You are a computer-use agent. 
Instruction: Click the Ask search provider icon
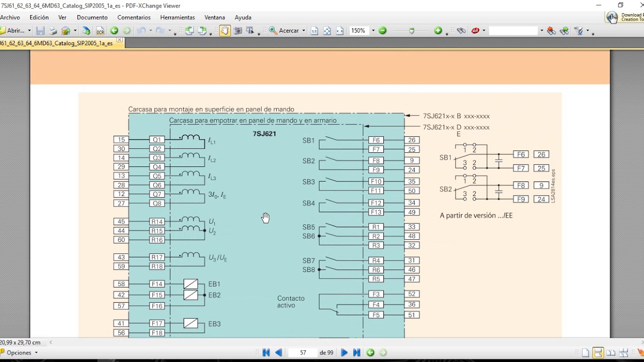(475, 31)
